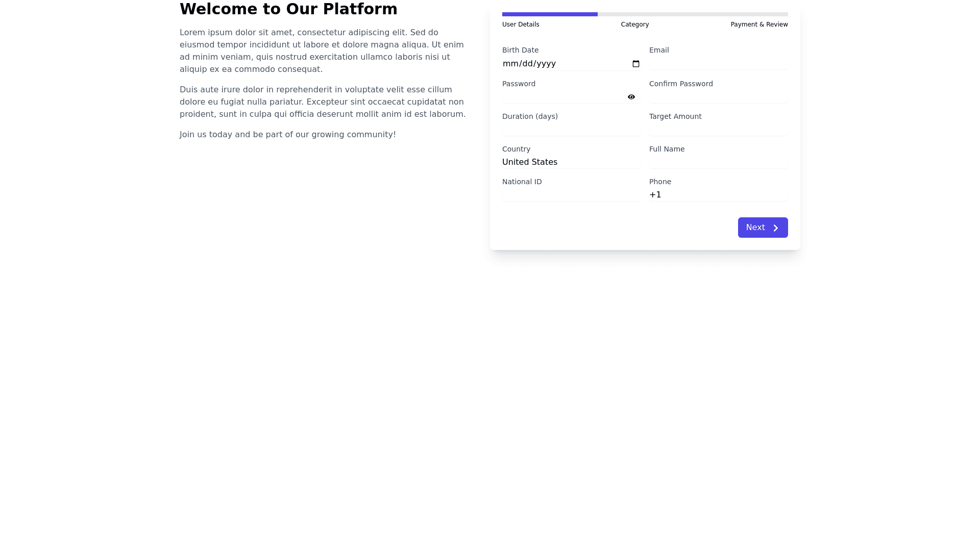Click the chevron arrow inside the Next button

775,227
